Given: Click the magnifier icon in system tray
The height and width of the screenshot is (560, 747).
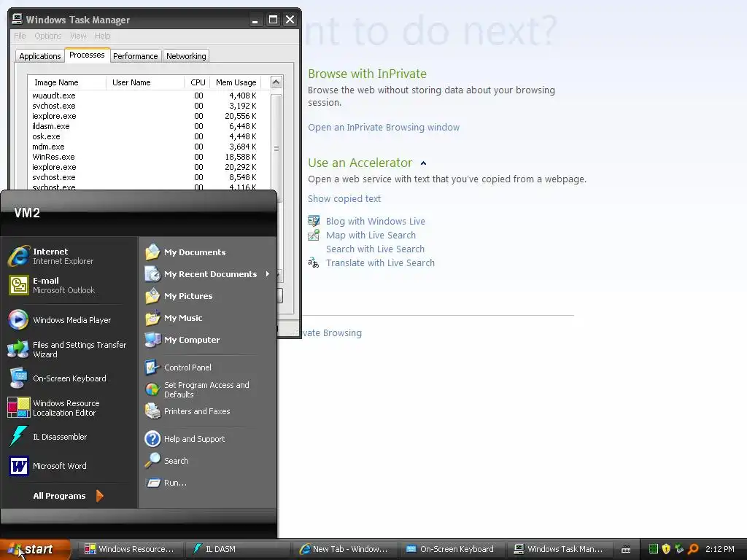Looking at the screenshot, I should tap(693, 549).
